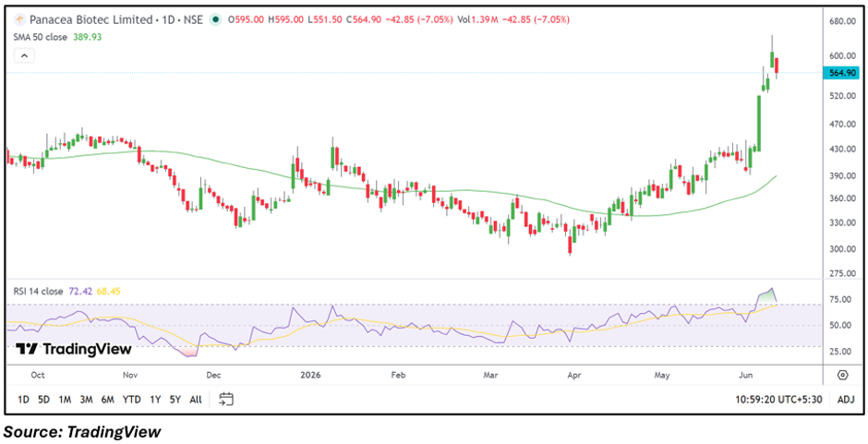Select the 1D time range
Viewport: 868px width, 444px height.
[x=23, y=399]
